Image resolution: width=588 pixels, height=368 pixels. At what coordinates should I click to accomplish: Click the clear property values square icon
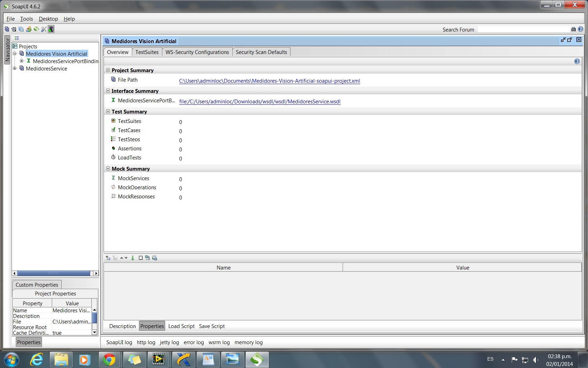coord(141,258)
